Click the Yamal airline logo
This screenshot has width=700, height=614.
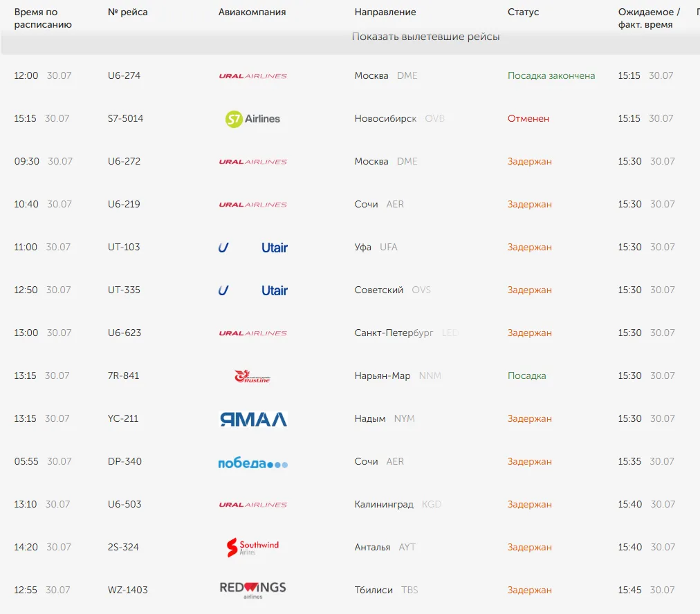(253, 419)
